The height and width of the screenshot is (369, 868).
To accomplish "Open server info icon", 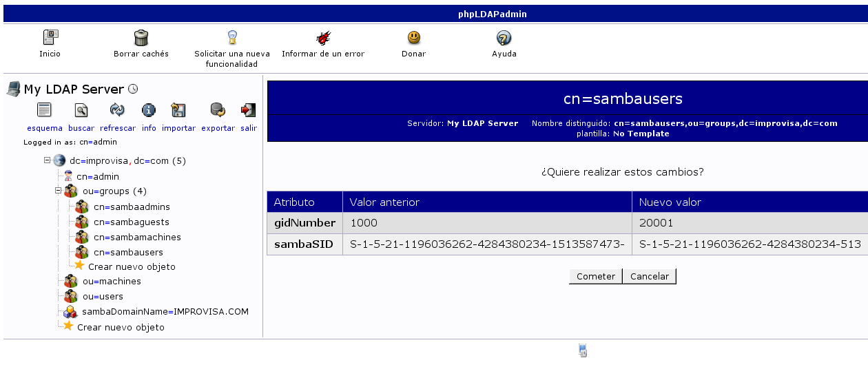I will pyautogui.click(x=149, y=110).
